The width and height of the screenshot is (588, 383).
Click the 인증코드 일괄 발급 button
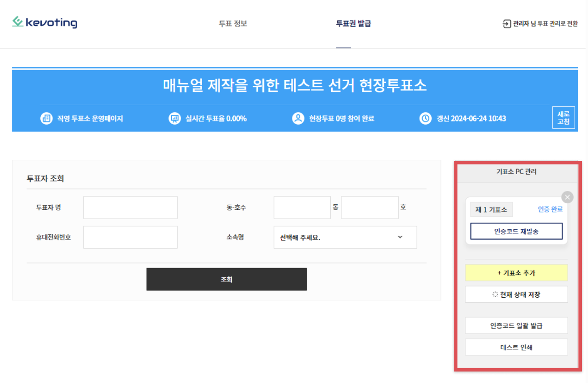[x=516, y=325]
